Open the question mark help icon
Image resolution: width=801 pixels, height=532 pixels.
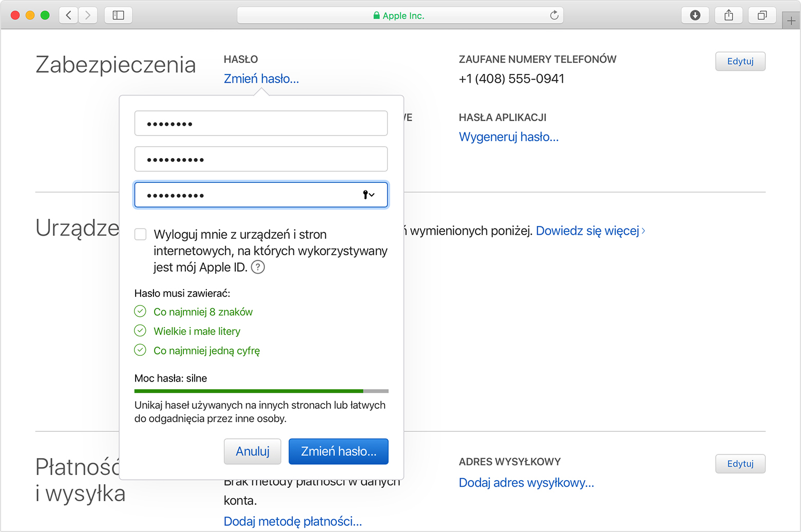click(x=258, y=267)
